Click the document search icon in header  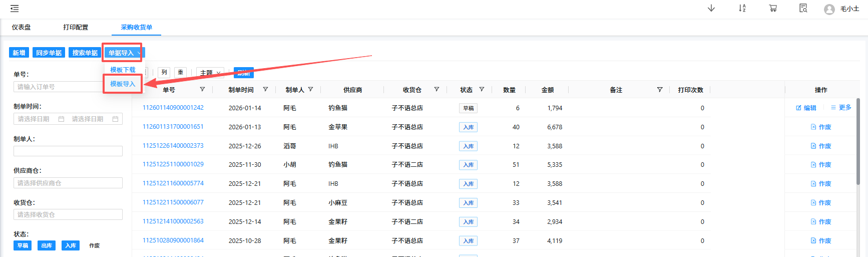pos(803,9)
